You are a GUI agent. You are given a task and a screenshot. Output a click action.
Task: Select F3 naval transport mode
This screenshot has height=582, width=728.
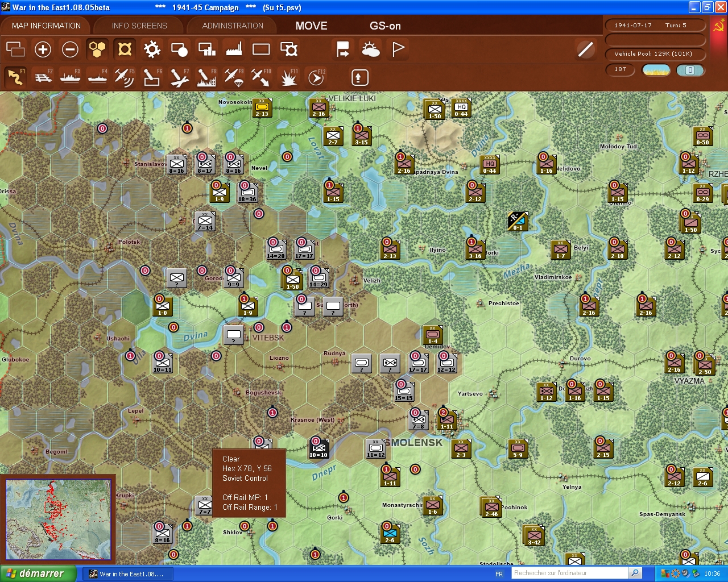70,77
